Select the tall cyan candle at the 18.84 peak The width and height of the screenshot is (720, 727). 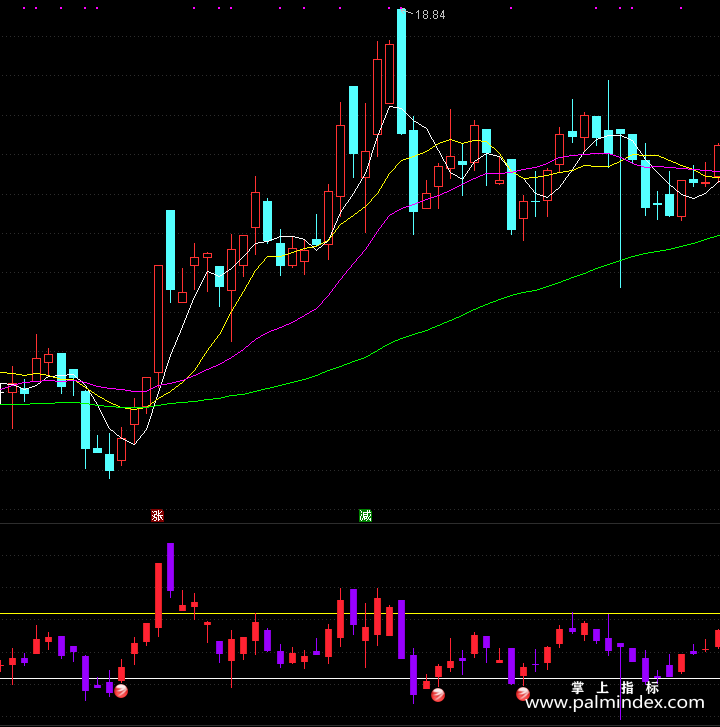tap(401, 72)
